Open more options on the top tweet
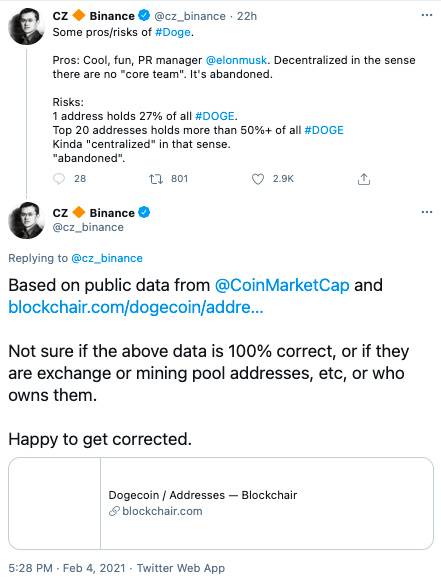 [426, 15]
